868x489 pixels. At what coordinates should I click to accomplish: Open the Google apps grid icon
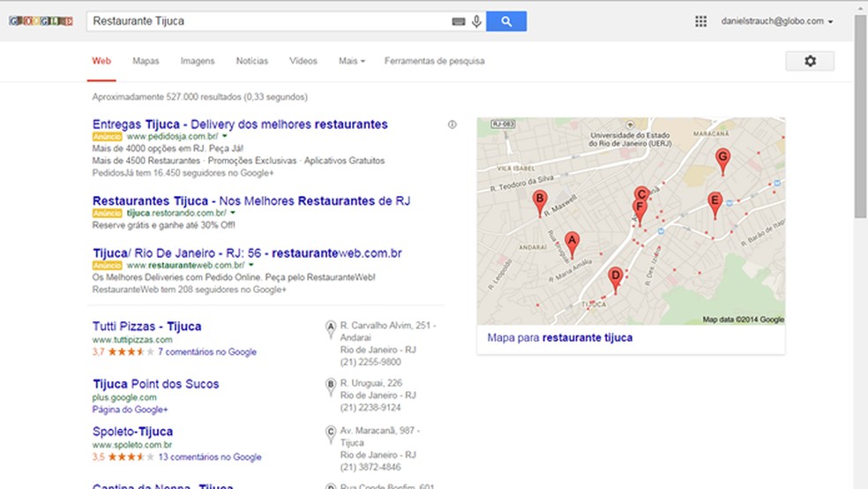[700, 21]
